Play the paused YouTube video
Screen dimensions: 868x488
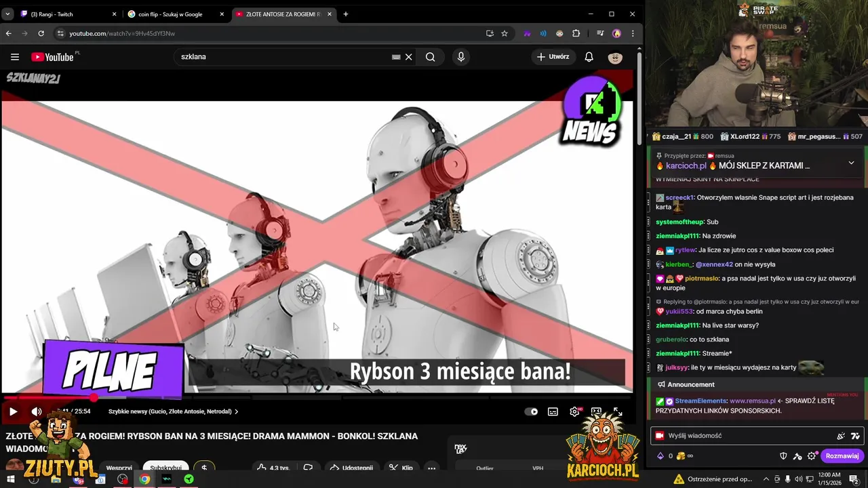pos(13,411)
